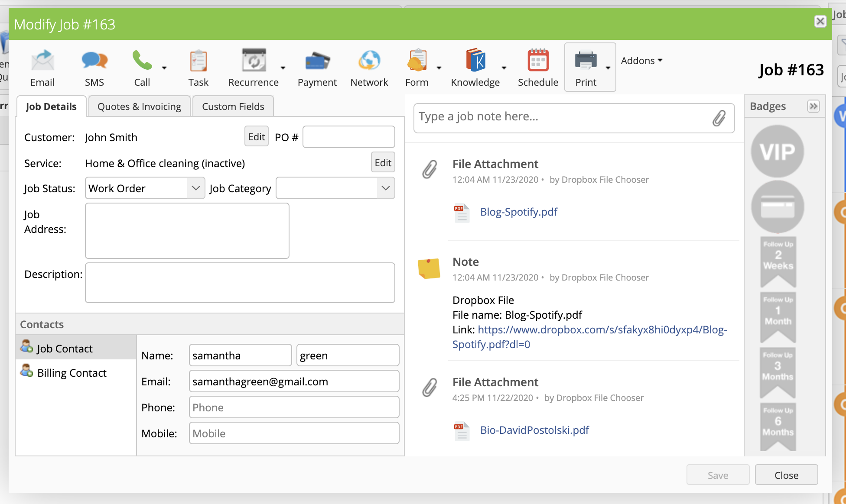Switch to Quotes & Invoicing tab

[139, 107]
